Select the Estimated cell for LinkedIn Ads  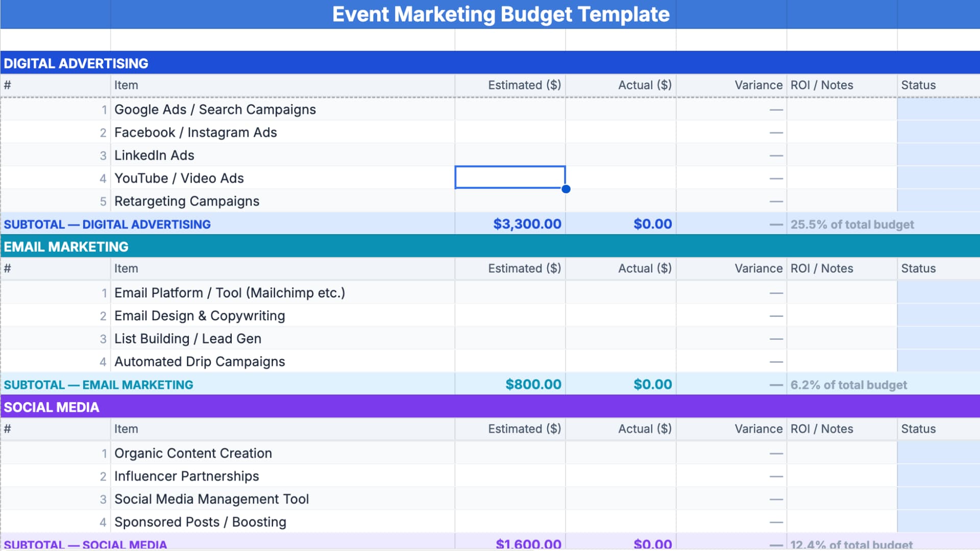click(x=509, y=155)
